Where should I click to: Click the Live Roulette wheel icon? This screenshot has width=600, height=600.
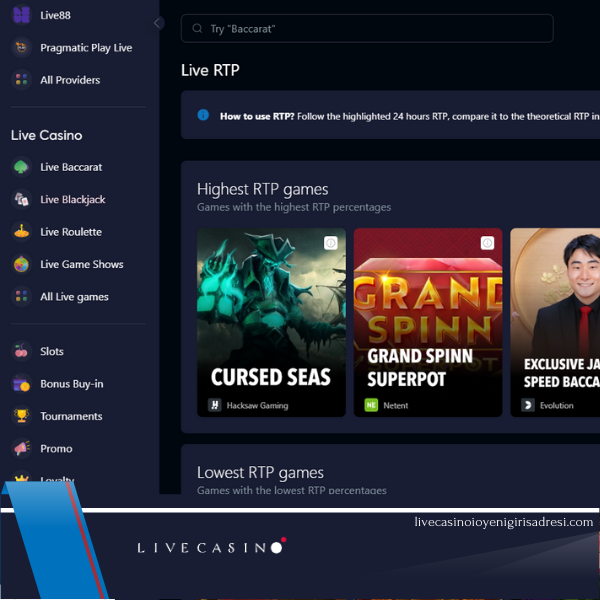pos(21,232)
